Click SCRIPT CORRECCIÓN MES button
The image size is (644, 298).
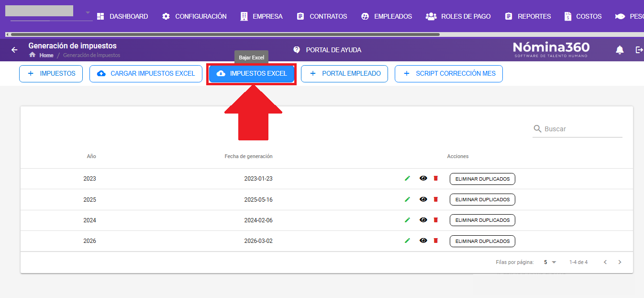pos(449,74)
